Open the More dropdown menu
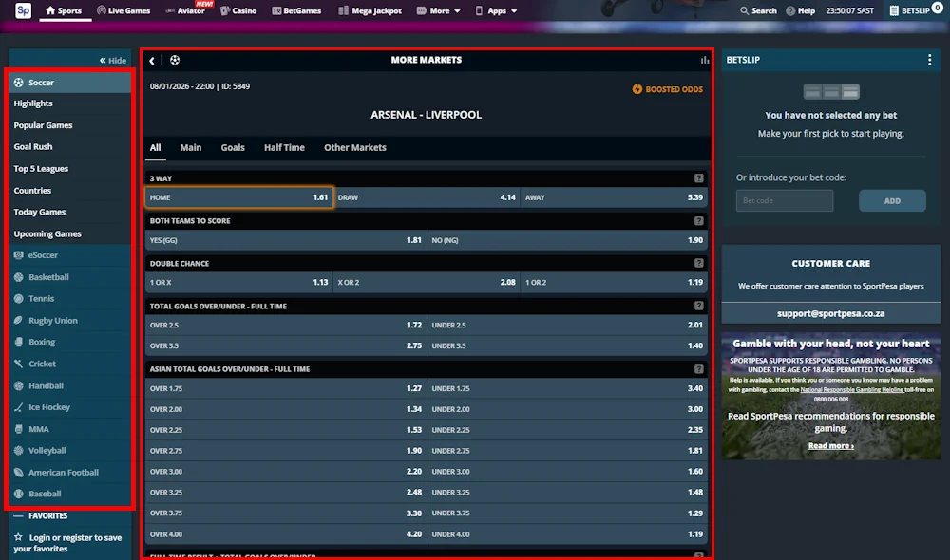950x560 pixels. coord(438,10)
